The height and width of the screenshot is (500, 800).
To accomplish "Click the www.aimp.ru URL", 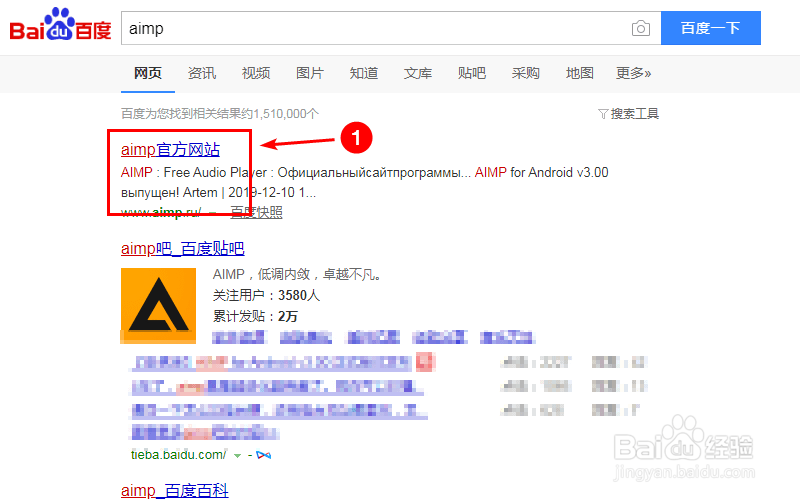I will [x=161, y=212].
